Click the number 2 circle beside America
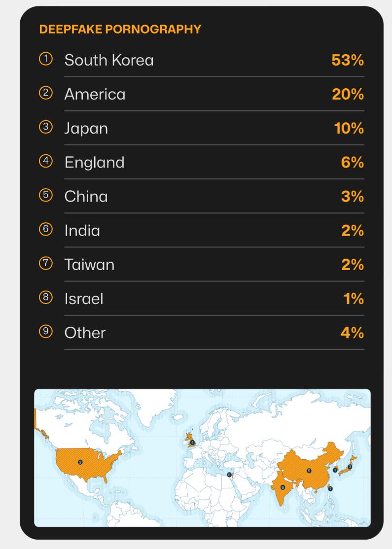 tap(45, 94)
